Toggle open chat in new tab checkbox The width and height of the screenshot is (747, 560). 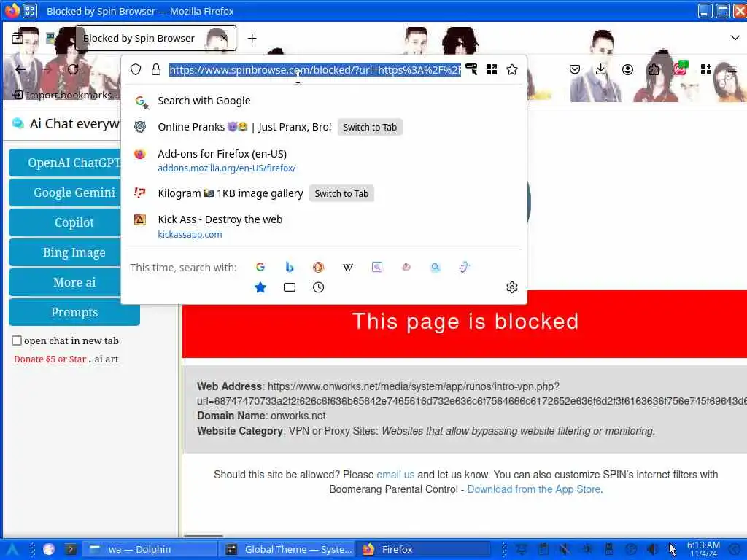pyautogui.click(x=17, y=341)
